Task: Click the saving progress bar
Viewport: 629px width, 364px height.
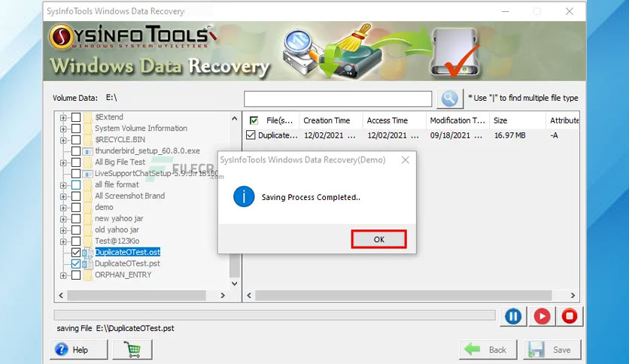Action: [x=275, y=315]
